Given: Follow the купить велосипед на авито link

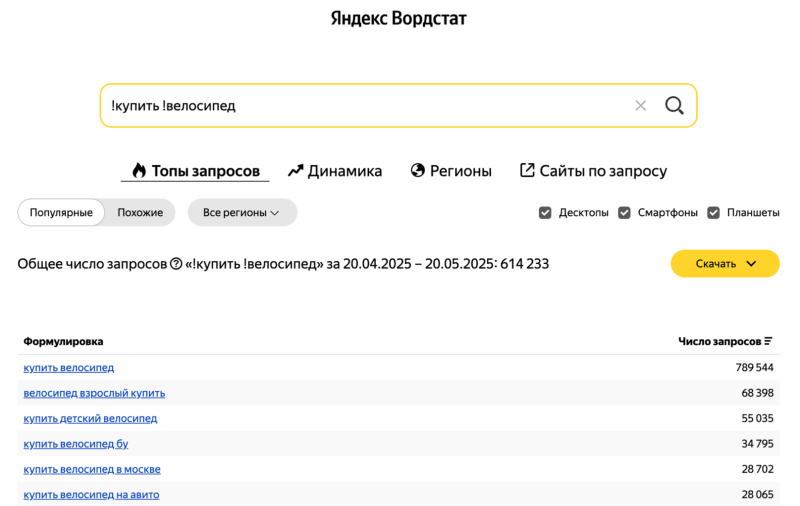Looking at the screenshot, I should point(91,494).
